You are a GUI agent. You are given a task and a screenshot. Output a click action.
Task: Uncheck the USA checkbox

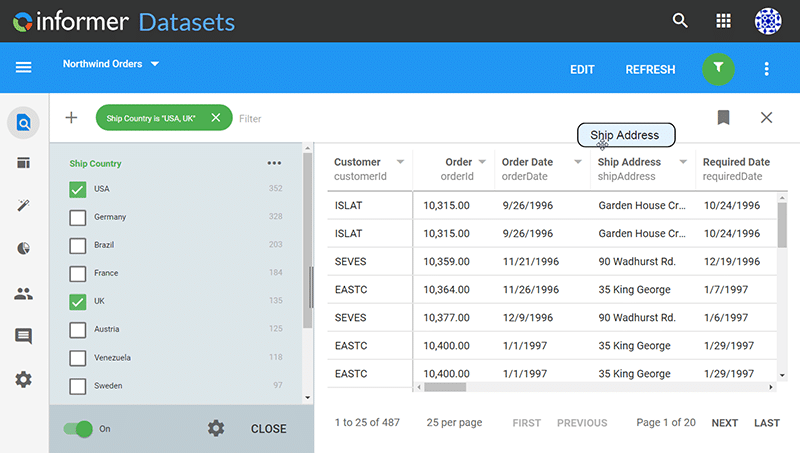click(x=78, y=189)
